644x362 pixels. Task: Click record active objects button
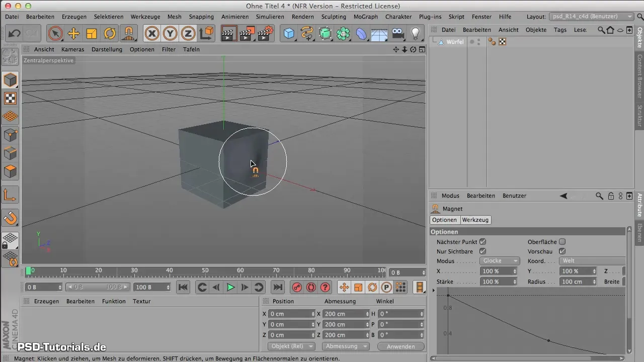point(297,287)
